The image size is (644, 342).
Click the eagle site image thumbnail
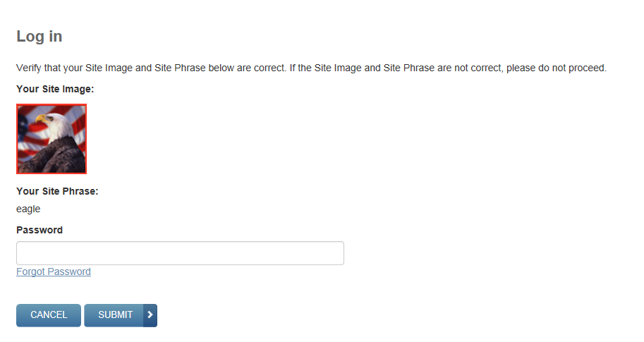pyautogui.click(x=51, y=139)
